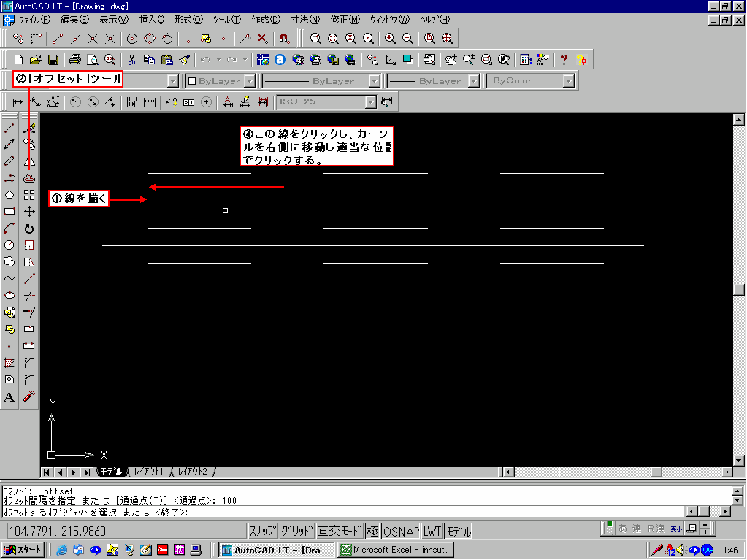Click the vertical scrollbar down arrow

738,461
